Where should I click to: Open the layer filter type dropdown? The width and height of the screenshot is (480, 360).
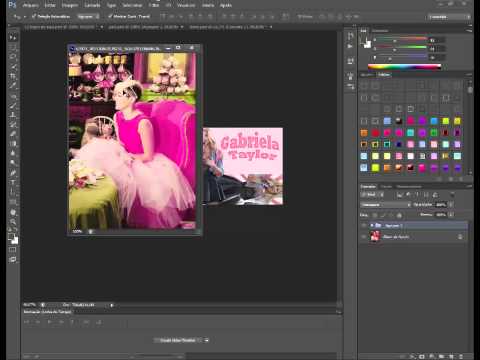pos(372,195)
